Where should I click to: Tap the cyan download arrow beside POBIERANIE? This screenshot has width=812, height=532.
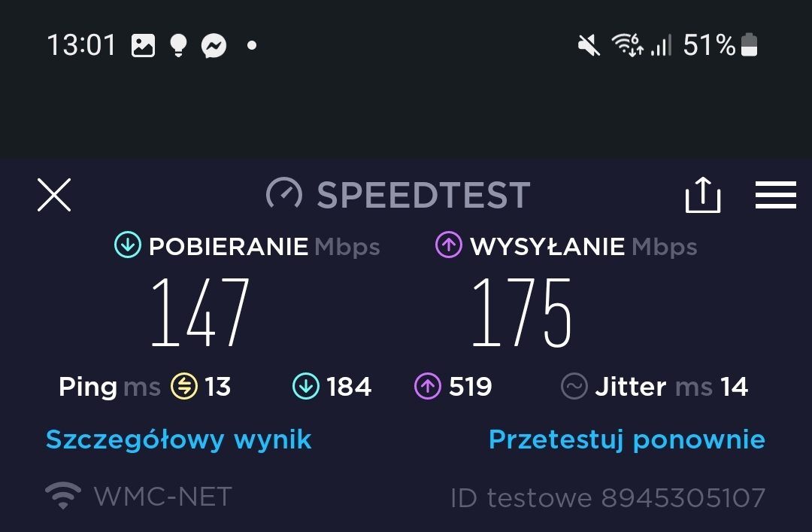127,245
